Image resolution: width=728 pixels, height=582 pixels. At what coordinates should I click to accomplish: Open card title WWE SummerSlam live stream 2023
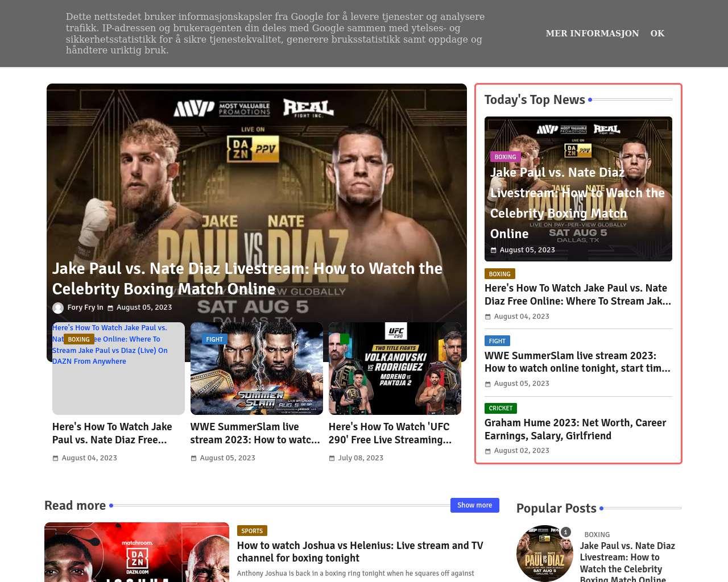[x=255, y=433]
